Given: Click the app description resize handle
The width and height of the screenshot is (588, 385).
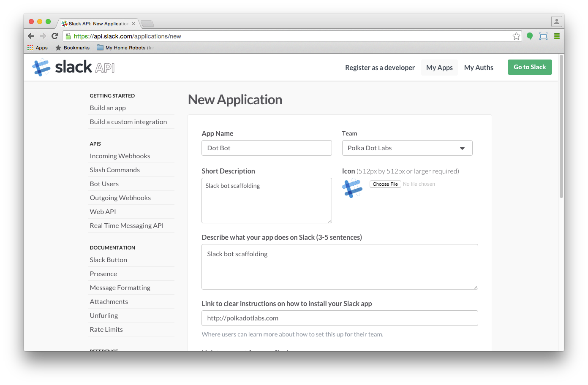Looking at the screenshot, I should [x=476, y=287].
